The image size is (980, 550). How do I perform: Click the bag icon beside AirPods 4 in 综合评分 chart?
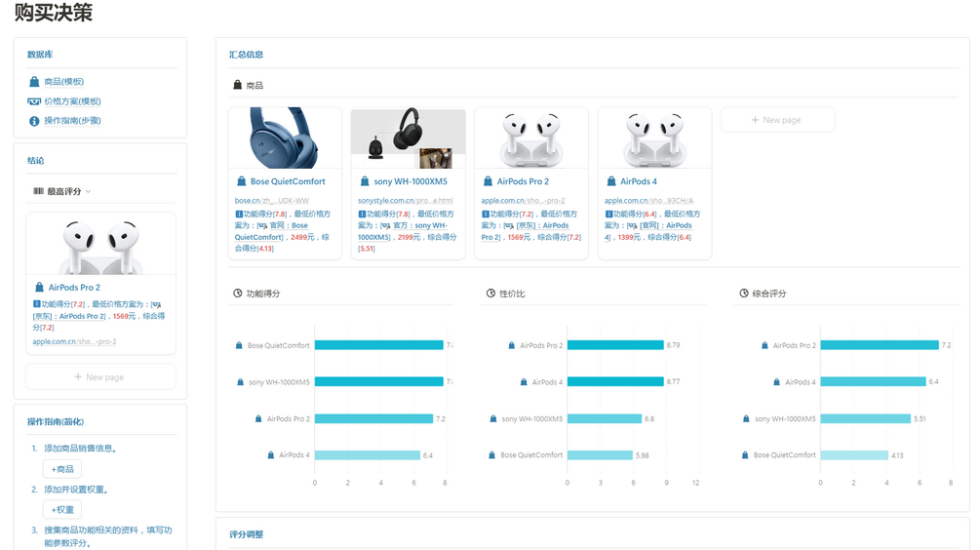pos(776,382)
